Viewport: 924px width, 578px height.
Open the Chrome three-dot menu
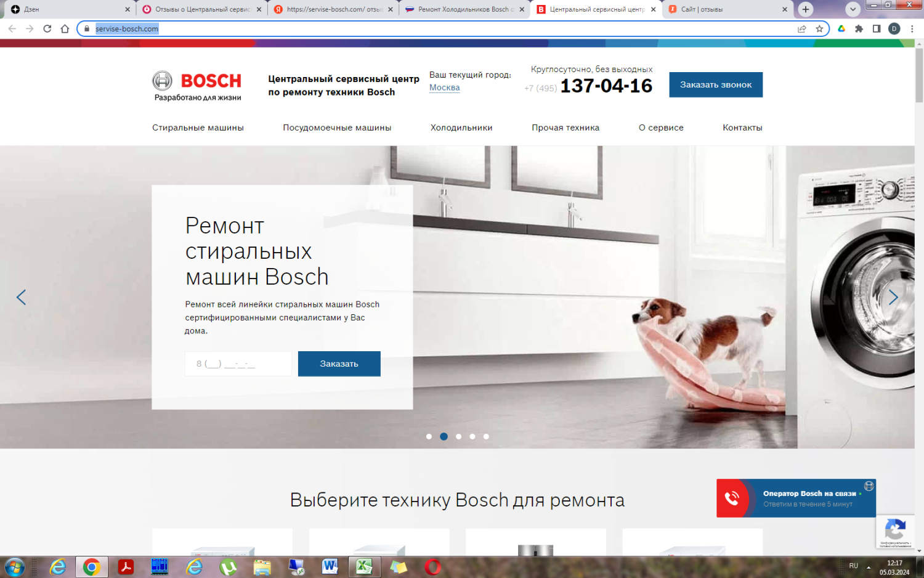point(912,28)
